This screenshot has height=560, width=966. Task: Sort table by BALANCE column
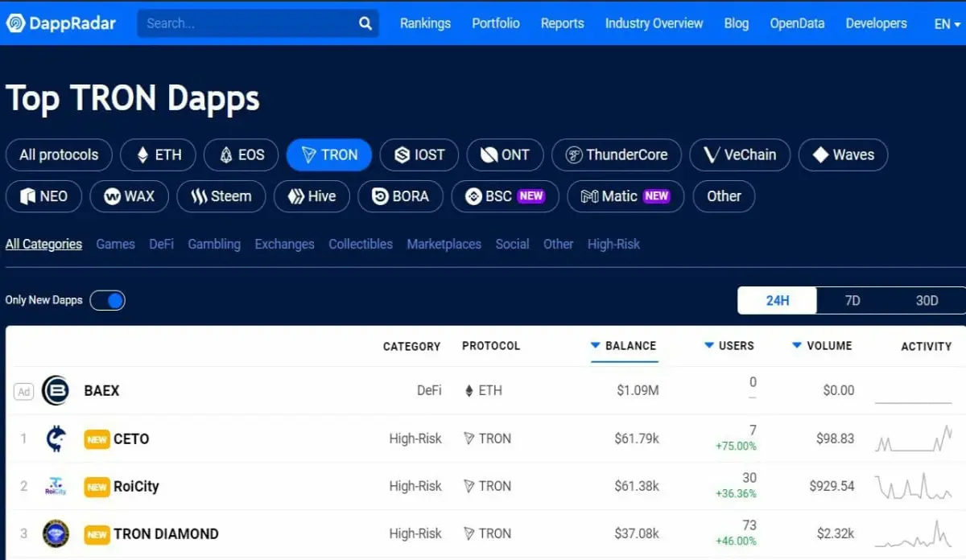click(624, 346)
